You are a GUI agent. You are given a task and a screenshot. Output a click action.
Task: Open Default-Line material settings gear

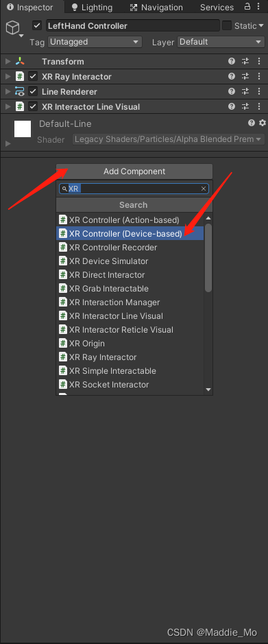click(263, 123)
